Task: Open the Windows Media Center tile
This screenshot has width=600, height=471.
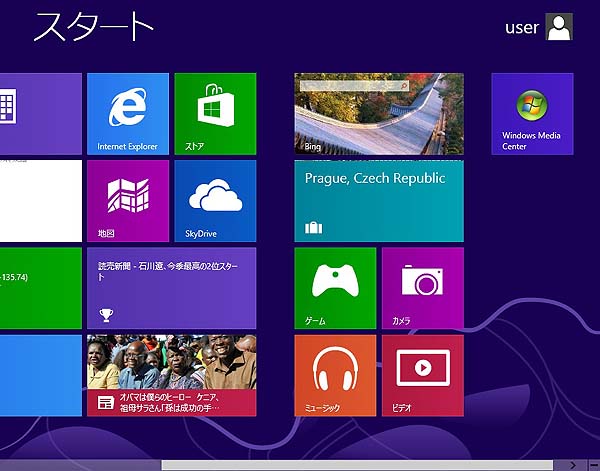Action: pyautogui.click(x=532, y=113)
